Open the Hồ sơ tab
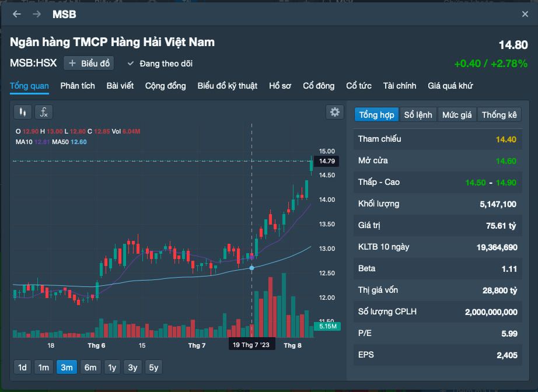Screen dimensions: 538x392 point(280,86)
